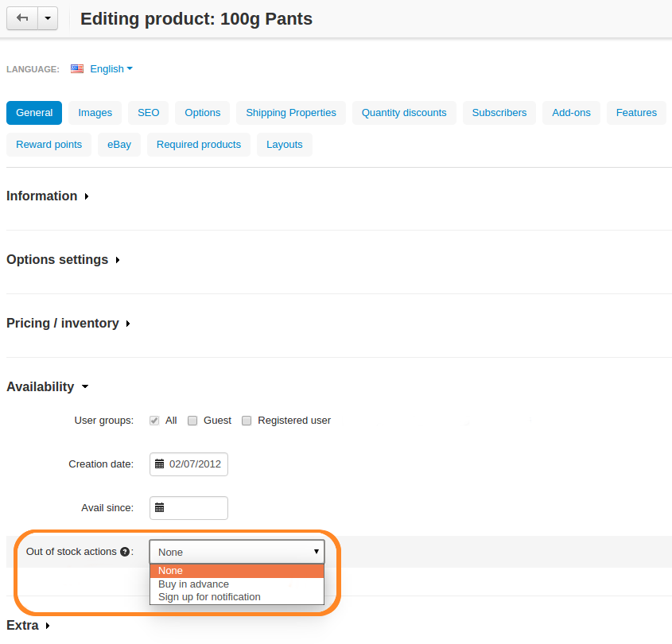The width and height of the screenshot is (672, 644).
Task: Expand the Options settings section
Action: [x=63, y=260]
